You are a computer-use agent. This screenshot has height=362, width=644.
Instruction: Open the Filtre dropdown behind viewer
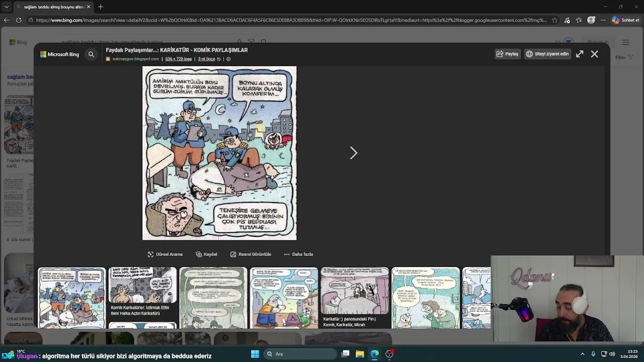pyautogui.click(x=624, y=57)
